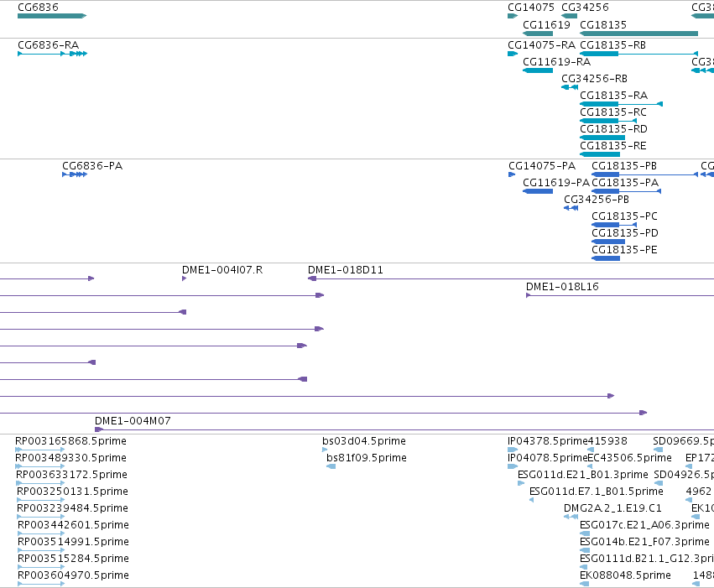Viewport: 714px width, 588px height.
Task: Click the CG18135 gene bar
Action: [x=638, y=34]
